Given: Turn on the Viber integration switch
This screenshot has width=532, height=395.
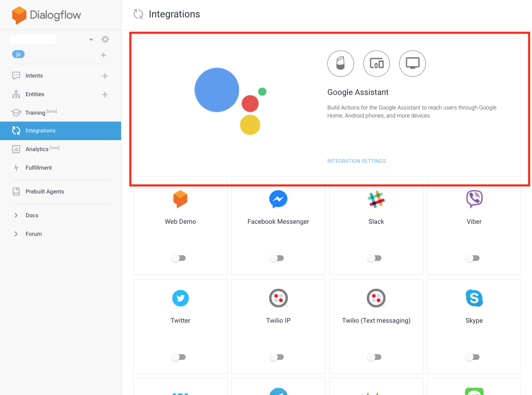Looking at the screenshot, I should tap(472, 258).
